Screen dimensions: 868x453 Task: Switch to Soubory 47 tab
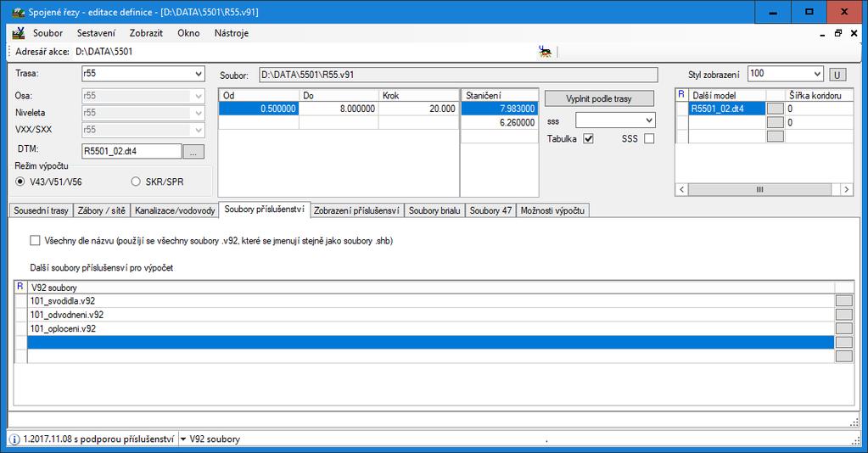point(490,210)
